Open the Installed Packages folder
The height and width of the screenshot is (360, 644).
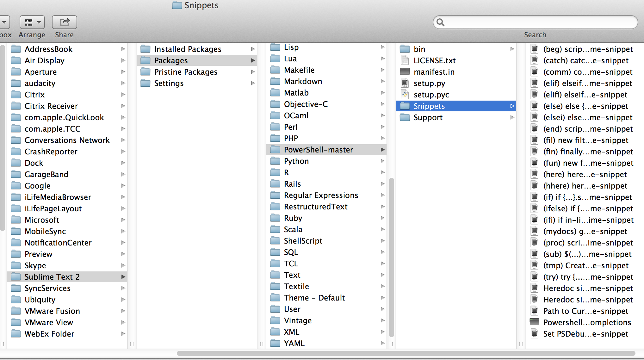click(197, 49)
